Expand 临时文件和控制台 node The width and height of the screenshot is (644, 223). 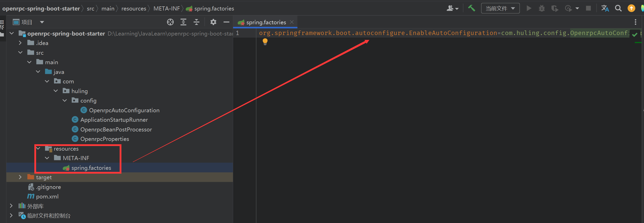point(11,215)
